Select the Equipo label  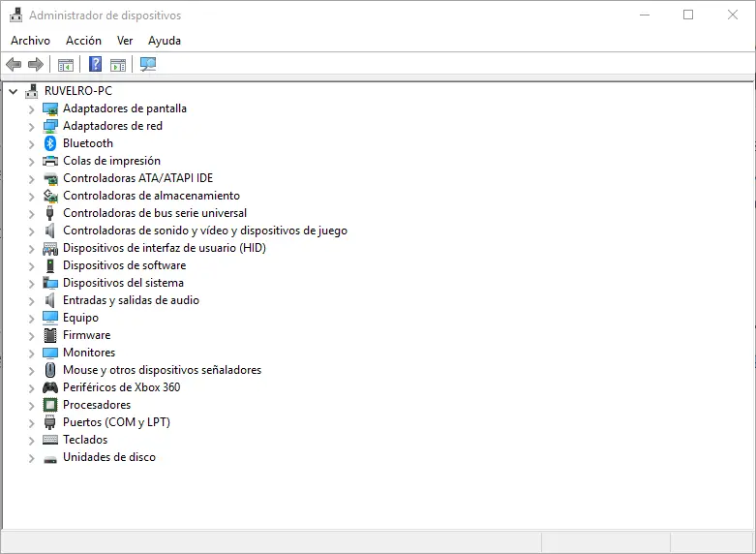click(x=80, y=318)
